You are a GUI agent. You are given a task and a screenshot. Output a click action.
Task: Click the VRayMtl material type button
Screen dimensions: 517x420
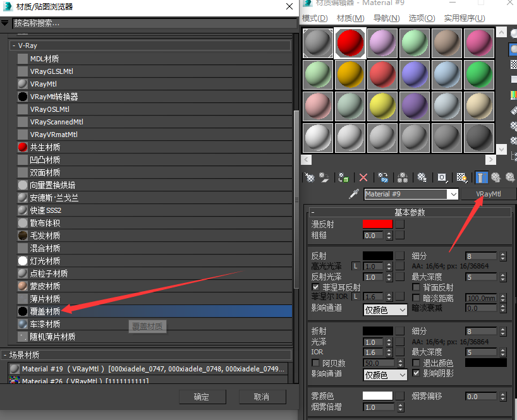pyautogui.click(x=488, y=194)
